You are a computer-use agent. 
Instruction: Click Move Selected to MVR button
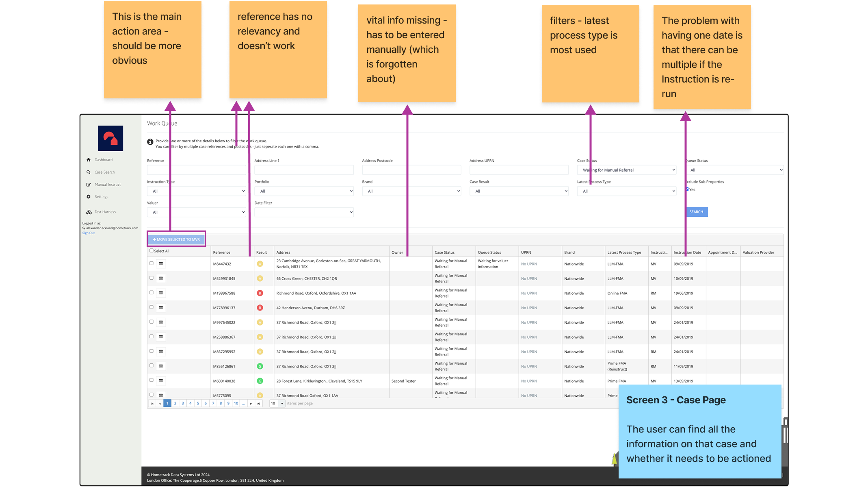[176, 239]
